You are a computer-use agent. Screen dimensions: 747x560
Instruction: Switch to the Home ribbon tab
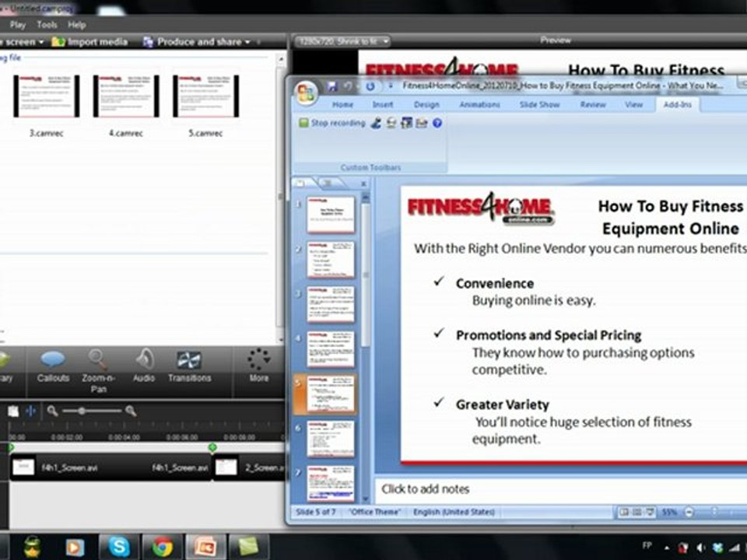pos(342,104)
